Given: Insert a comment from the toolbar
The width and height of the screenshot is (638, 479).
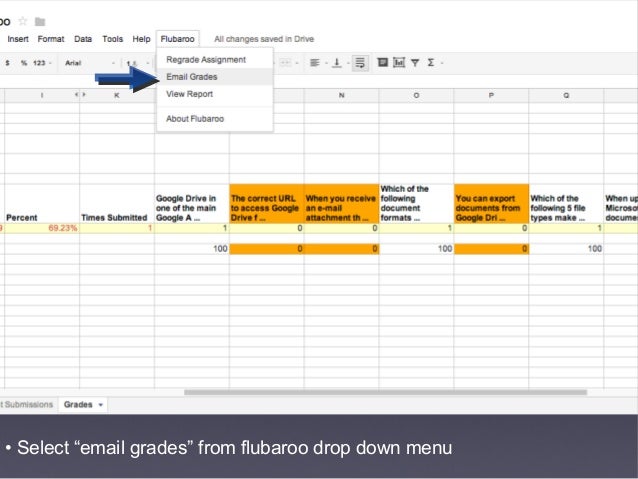Looking at the screenshot, I should 382,62.
